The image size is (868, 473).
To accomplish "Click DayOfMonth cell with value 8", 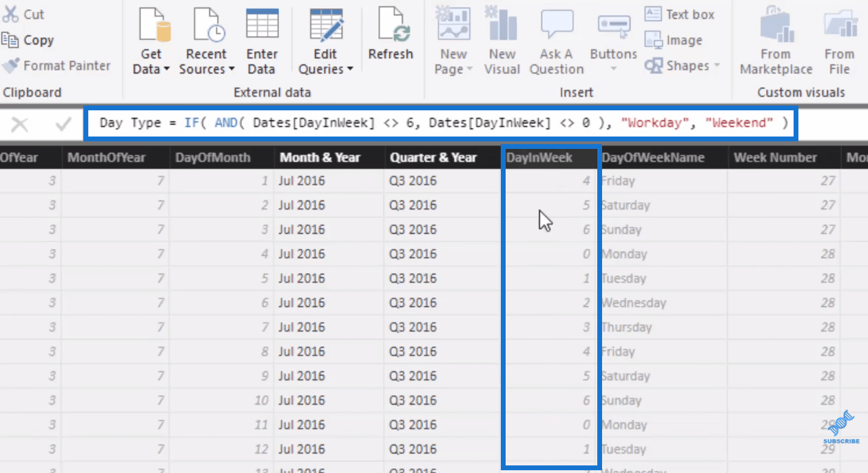I will click(x=222, y=351).
